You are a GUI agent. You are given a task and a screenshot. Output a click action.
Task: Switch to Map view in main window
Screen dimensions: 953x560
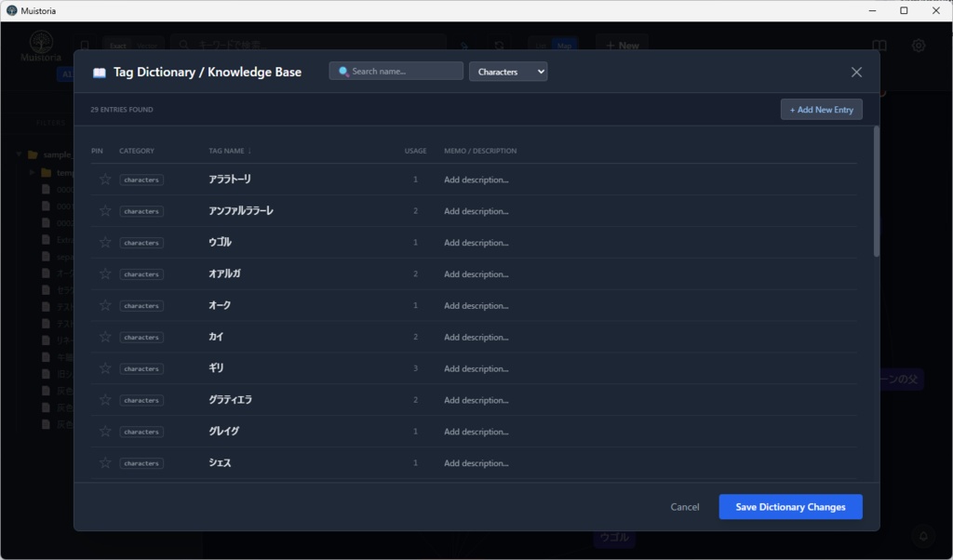click(x=564, y=46)
